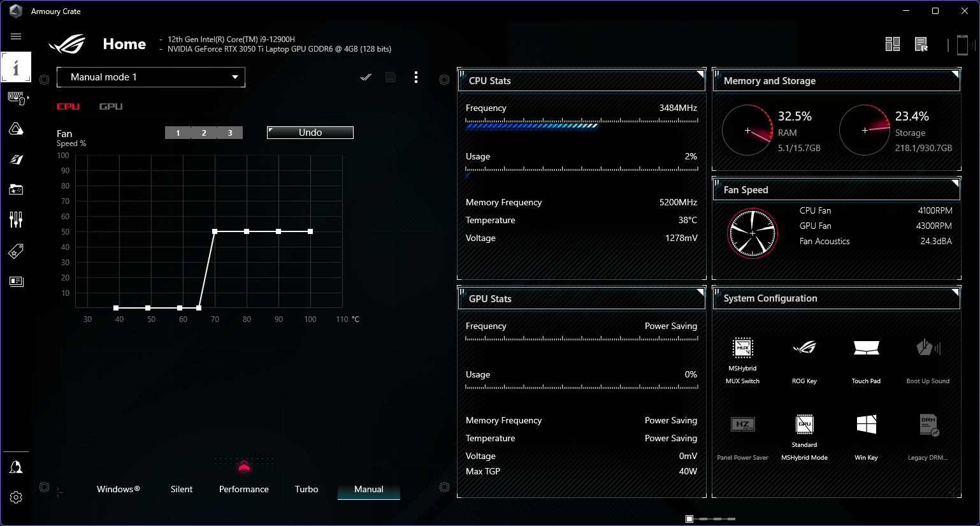980x526 pixels.
Task: Open the Featured deals tag icon
Action: point(16,251)
